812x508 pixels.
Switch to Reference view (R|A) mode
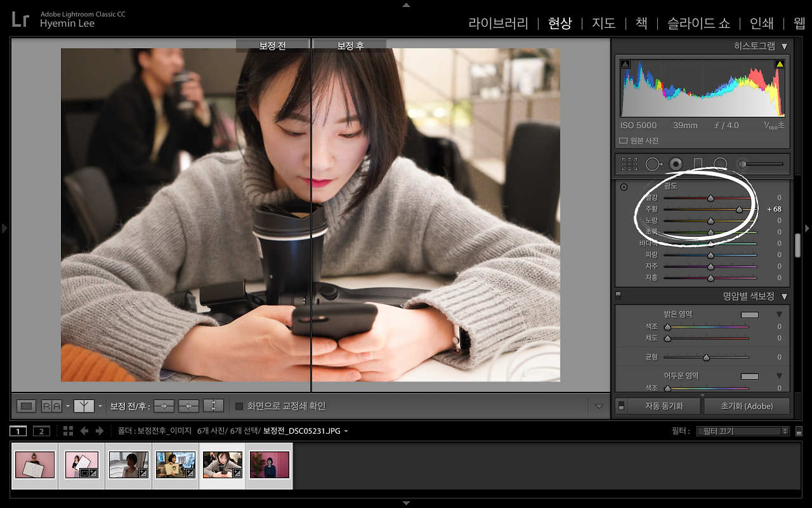[x=51, y=406]
